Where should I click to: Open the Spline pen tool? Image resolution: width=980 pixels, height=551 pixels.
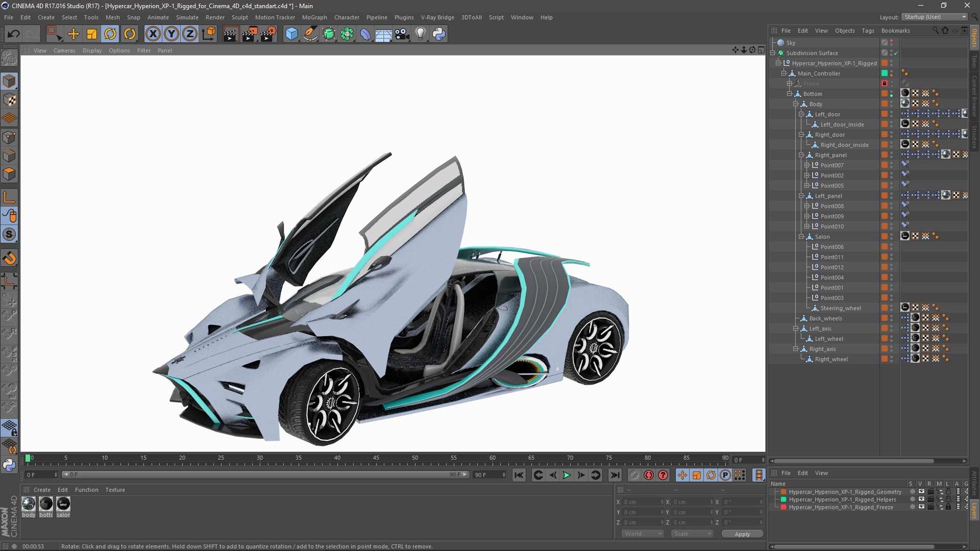point(310,34)
